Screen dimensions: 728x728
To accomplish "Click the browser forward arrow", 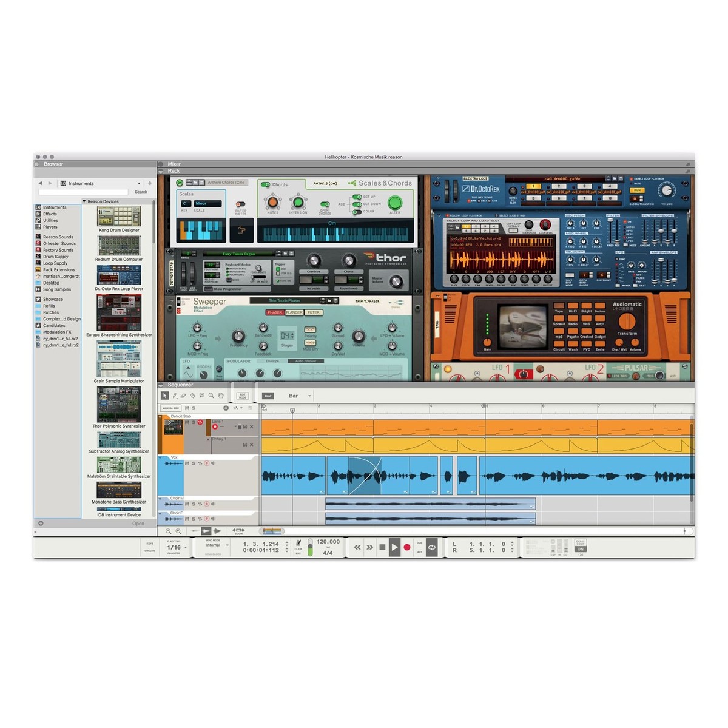I will tap(50, 183).
